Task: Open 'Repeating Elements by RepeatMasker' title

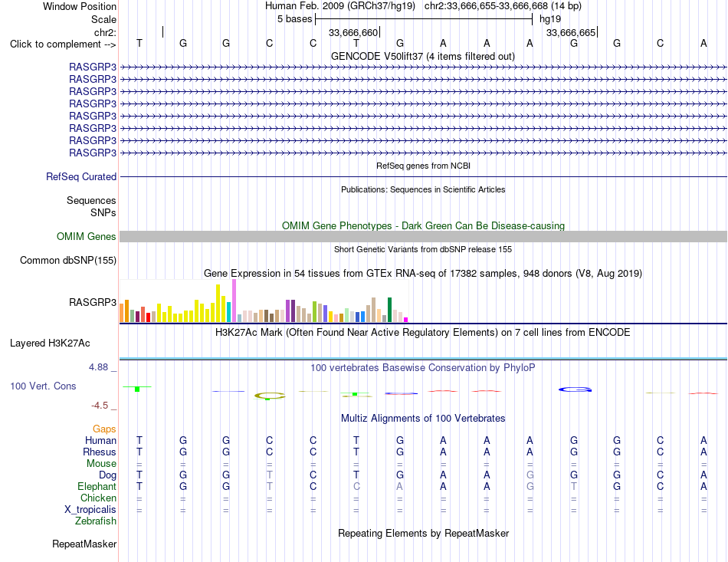Action: coord(423,533)
